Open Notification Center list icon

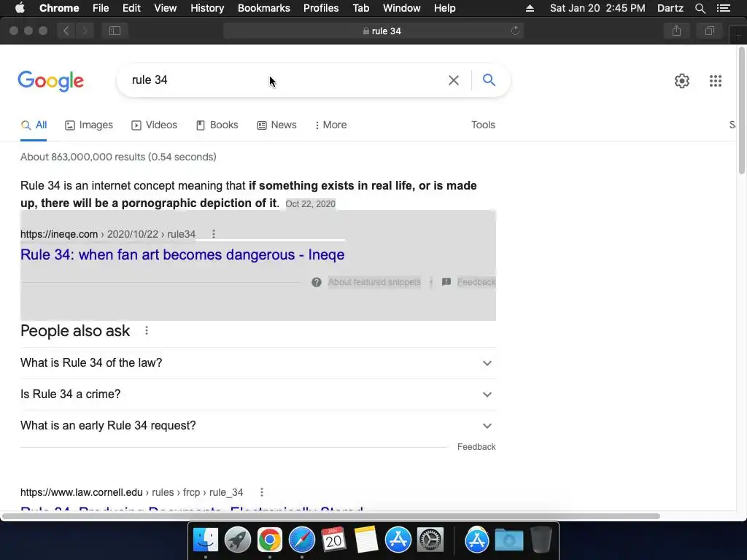coord(723,8)
